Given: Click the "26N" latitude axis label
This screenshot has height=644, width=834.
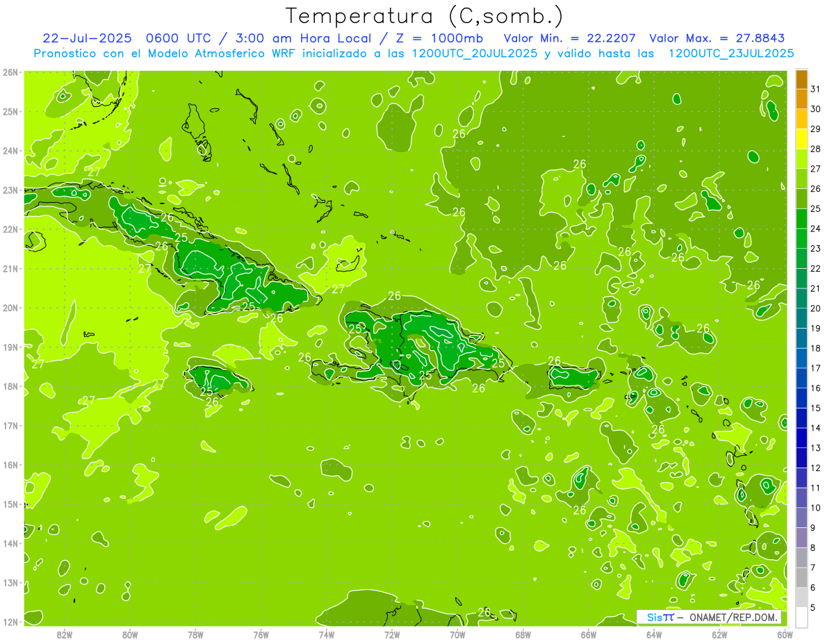Looking at the screenshot, I should [x=10, y=72].
